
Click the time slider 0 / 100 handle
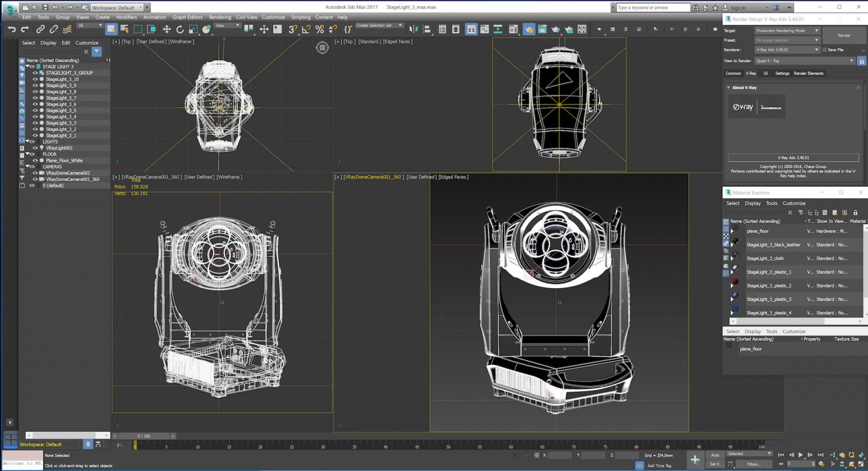click(144, 436)
